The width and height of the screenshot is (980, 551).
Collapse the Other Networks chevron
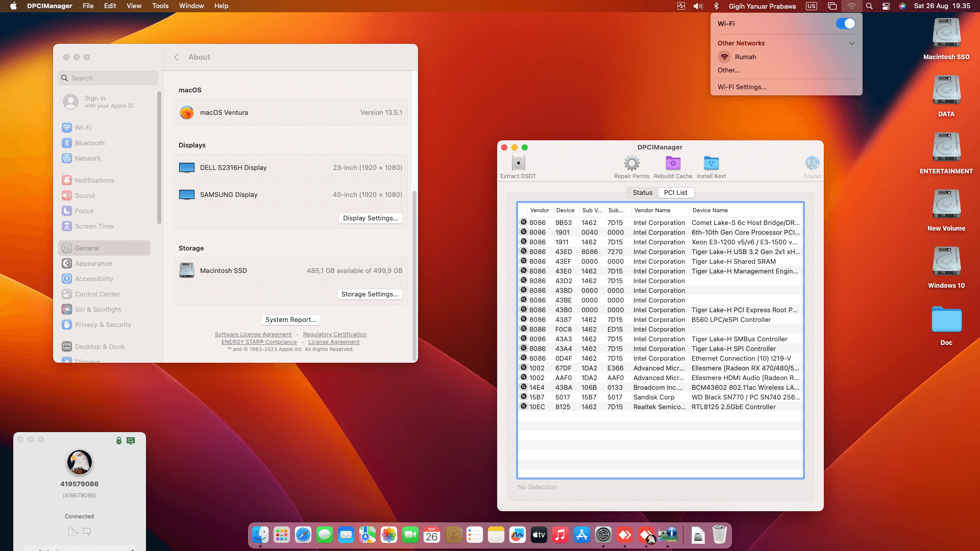(851, 43)
